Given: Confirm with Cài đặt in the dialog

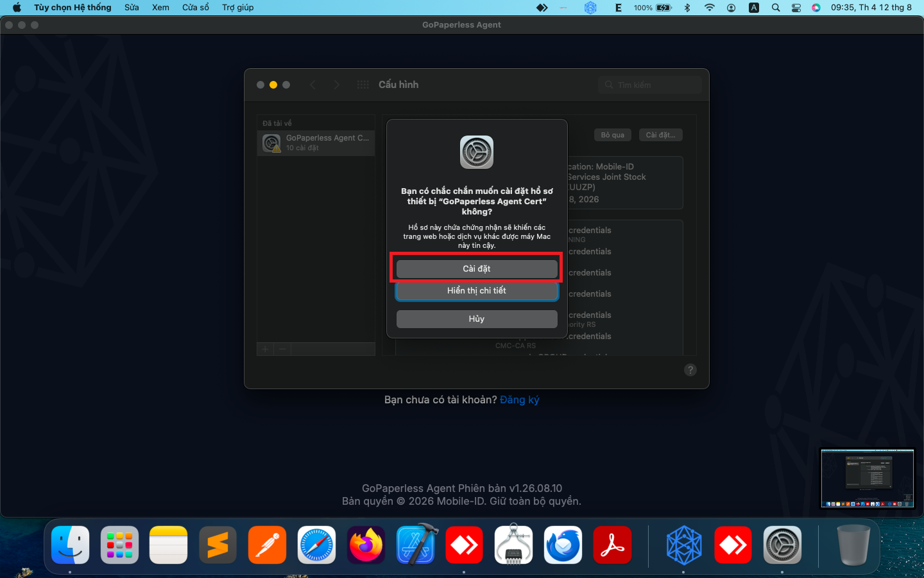Looking at the screenshot, I should (x=477, y=269).
